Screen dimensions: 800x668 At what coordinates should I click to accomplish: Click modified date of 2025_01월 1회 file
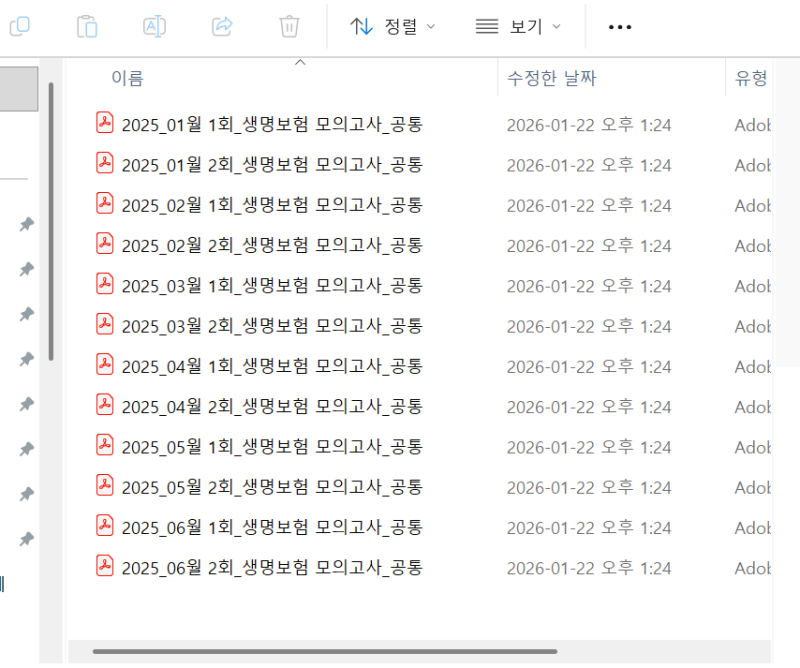coord(589,125)
